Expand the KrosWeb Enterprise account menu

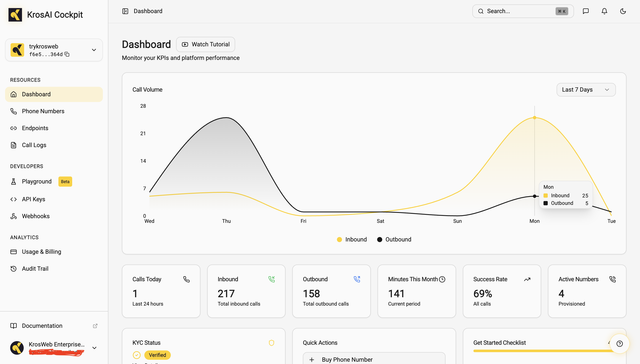click(x=94, y=347)
